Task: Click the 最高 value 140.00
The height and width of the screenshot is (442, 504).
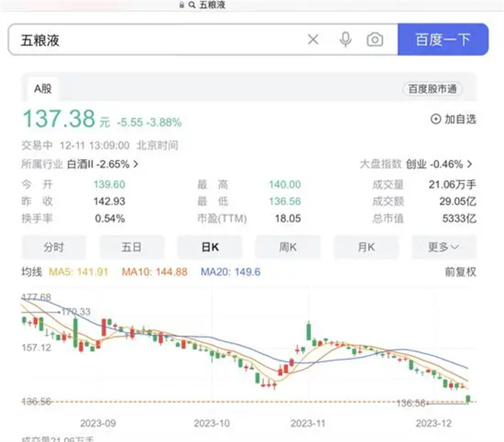Action: (x=285, y=184)
